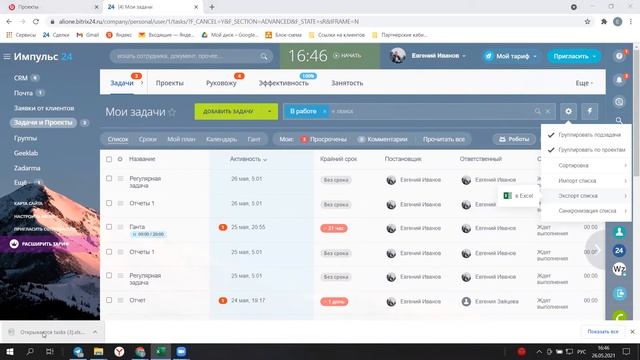This screenshot has width=640, height=360.
Task: Expand the Синхронизация списка submenu
Action: [586, 211]
